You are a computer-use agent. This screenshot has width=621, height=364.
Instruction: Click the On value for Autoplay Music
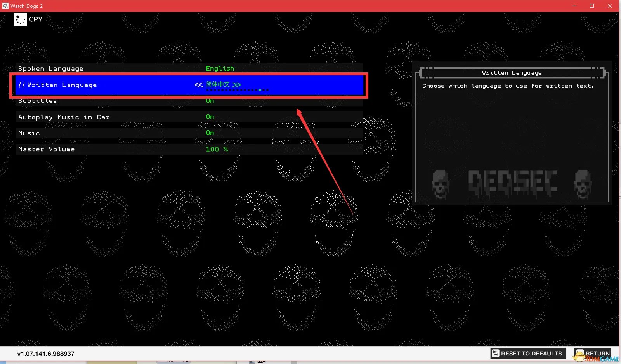tap(210, 117)
